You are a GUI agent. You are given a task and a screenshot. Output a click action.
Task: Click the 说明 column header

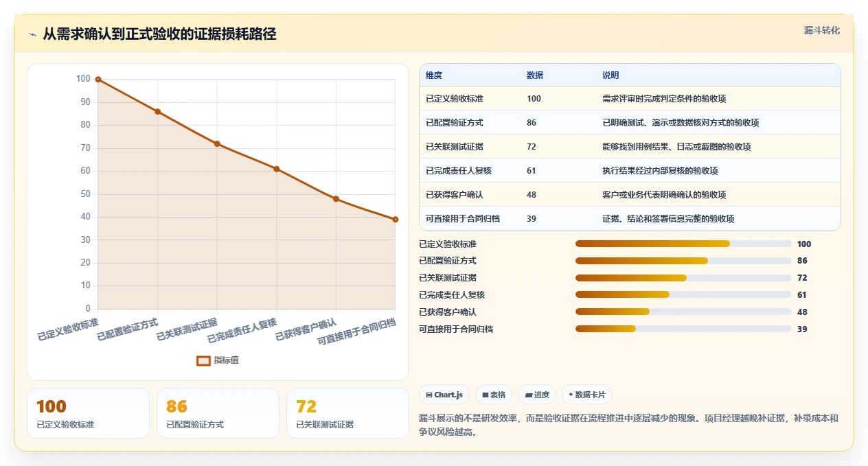[x=610, y=75]
